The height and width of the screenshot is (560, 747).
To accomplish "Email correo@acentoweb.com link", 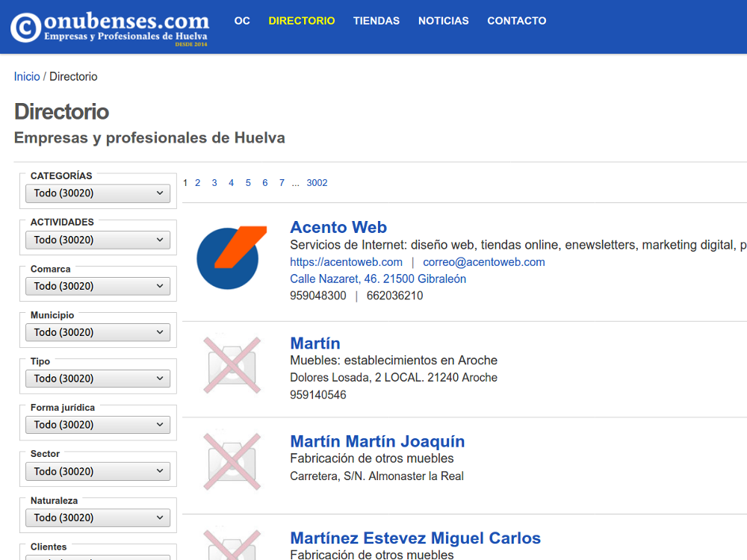I will tap(484, 262).
